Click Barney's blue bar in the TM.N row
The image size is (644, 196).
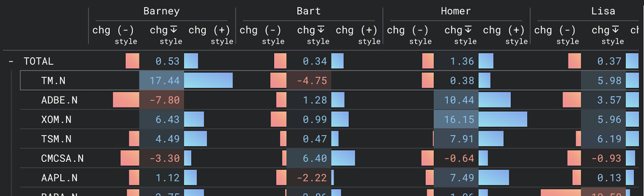pyautogui.click(x=208, y=80)
